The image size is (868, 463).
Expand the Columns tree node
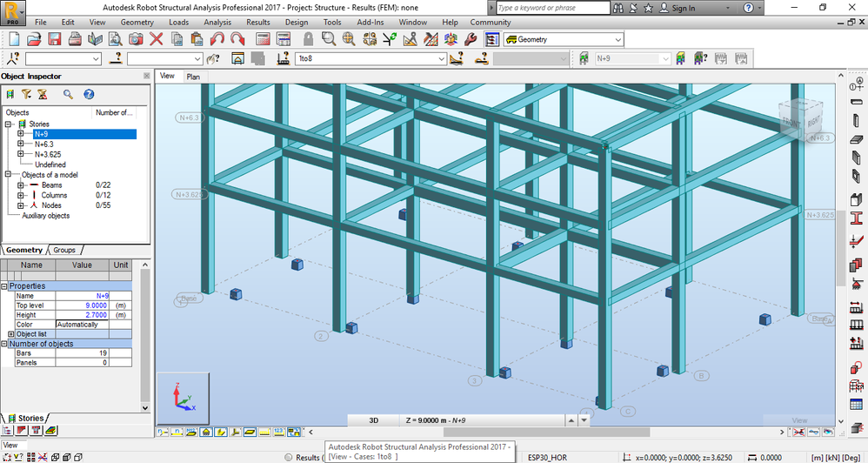point(21,195)
